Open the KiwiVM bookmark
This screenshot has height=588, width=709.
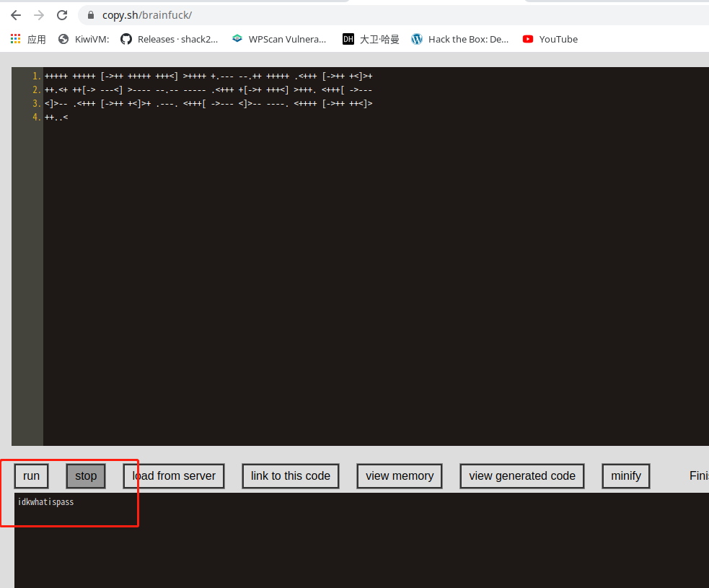click(x=84, y=40)
